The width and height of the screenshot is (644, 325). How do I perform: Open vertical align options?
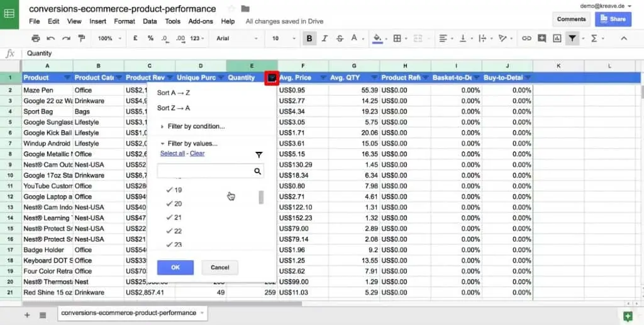click(463, 38)
